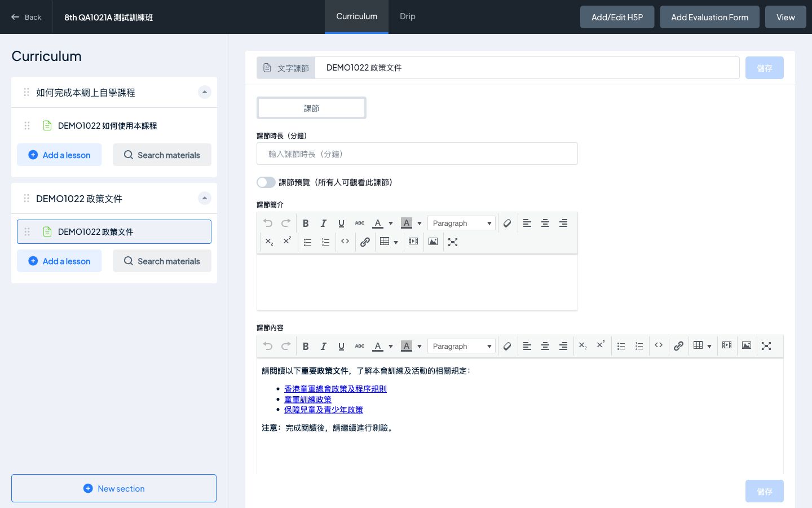
Task: Click Bold in the 課節簡介 editor toolbar
Action: click(306, 223)
